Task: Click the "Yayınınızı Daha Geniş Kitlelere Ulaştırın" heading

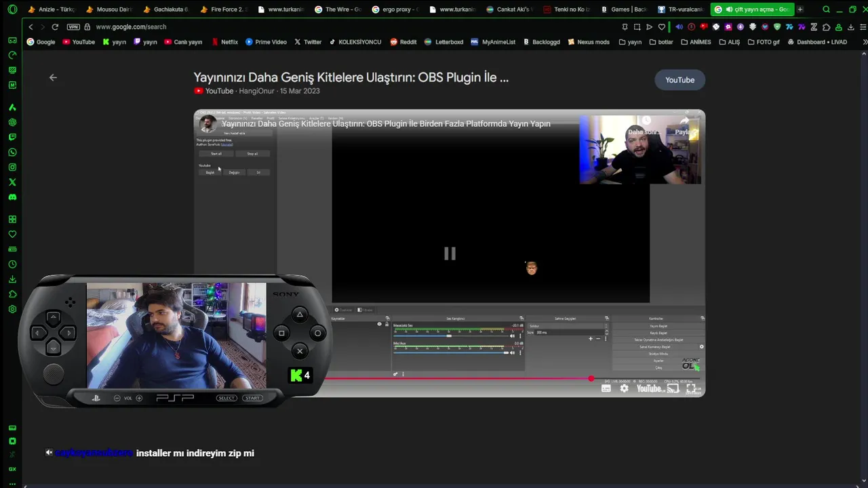Action: click(x=351, y=77)
